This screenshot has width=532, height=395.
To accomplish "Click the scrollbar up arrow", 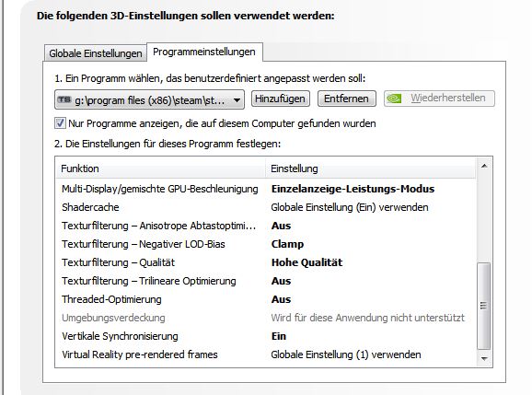I will coord(484,166).
